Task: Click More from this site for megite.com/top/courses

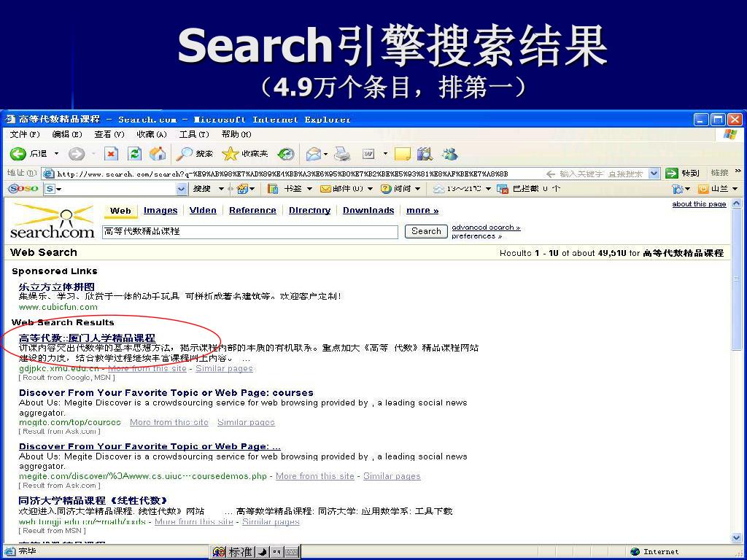Action: (x=169, y=422)
